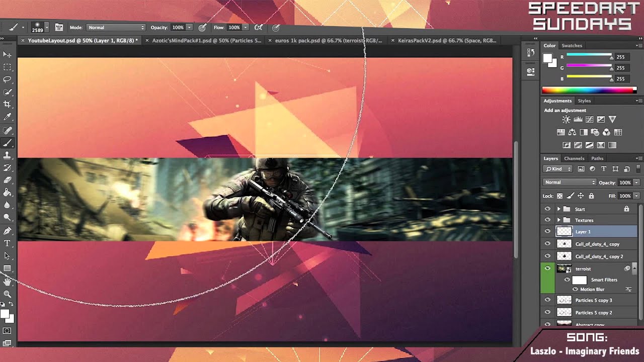This screenshot has height=362, width=644.
Task: Add a Curves adjustment
Action: tap(590, 120)
